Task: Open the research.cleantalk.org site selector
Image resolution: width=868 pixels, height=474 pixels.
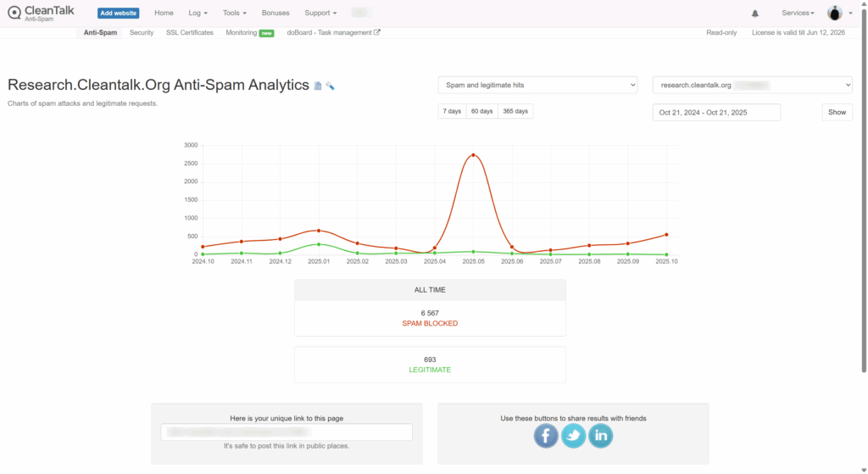Action: pyautogui.click(x=752, y=85)
